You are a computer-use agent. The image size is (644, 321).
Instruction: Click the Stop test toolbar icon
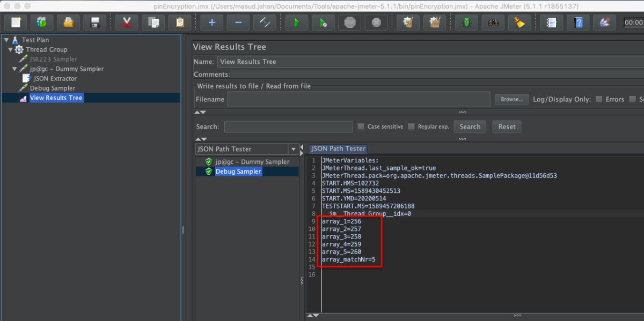tap(350, 23)
